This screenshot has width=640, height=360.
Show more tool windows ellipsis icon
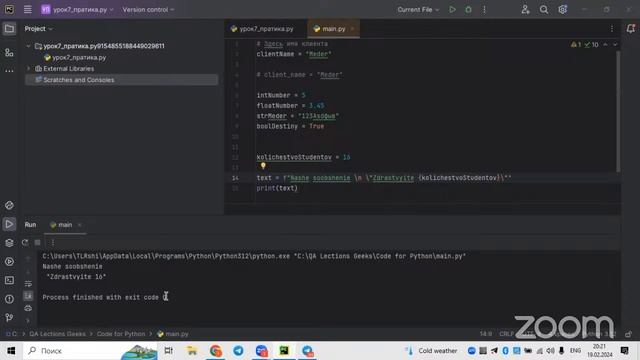9,71
